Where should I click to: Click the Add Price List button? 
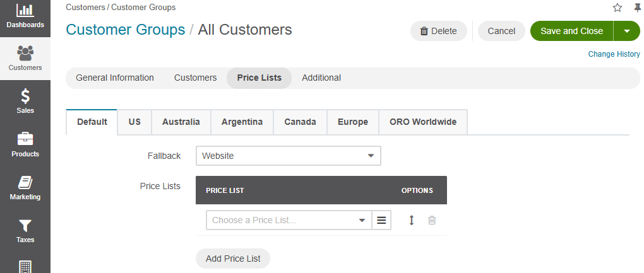coord(233,258)
